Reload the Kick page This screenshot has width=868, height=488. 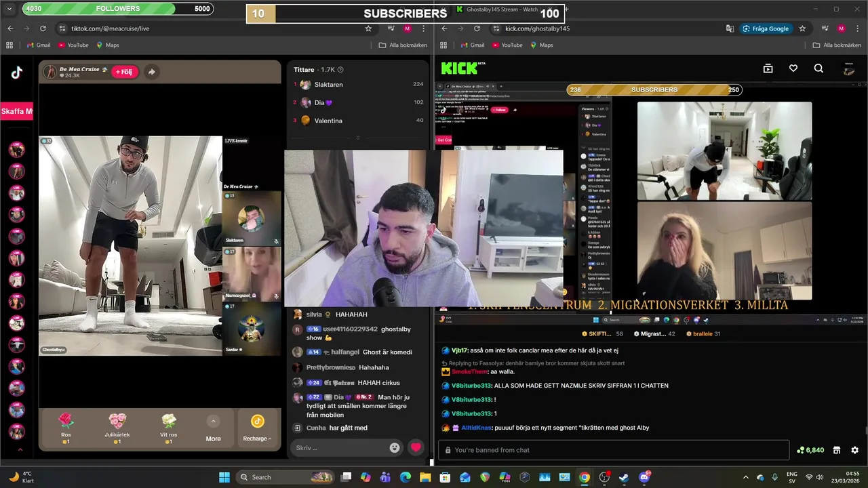477,28
